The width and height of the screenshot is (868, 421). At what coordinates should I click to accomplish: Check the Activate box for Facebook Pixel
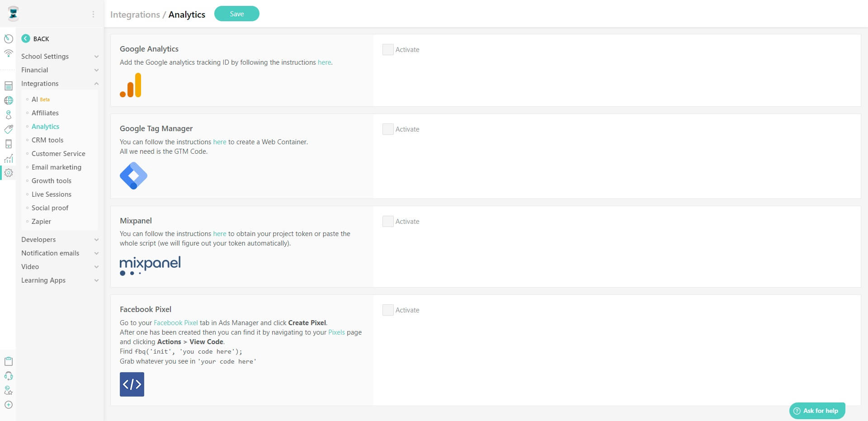pos(387,310)
